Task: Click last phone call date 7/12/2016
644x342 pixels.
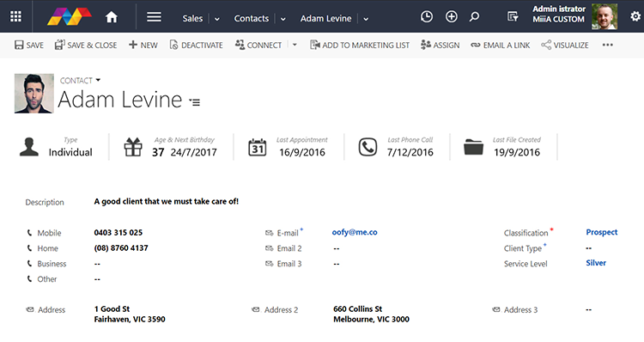Action: click(x=410, y=152)
